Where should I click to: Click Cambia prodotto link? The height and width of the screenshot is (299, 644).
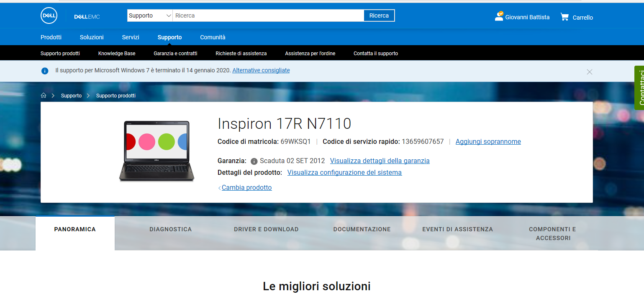(246, 188)
